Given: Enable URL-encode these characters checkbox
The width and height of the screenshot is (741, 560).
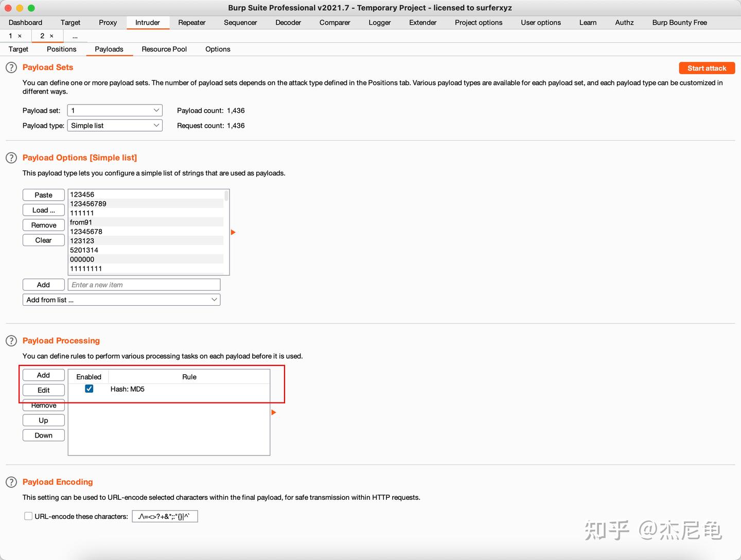Looking at the screenshot, I should (28, 516).
